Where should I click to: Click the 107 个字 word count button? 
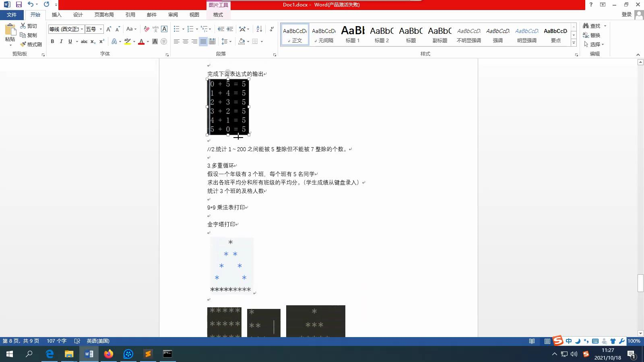(57, 341)
